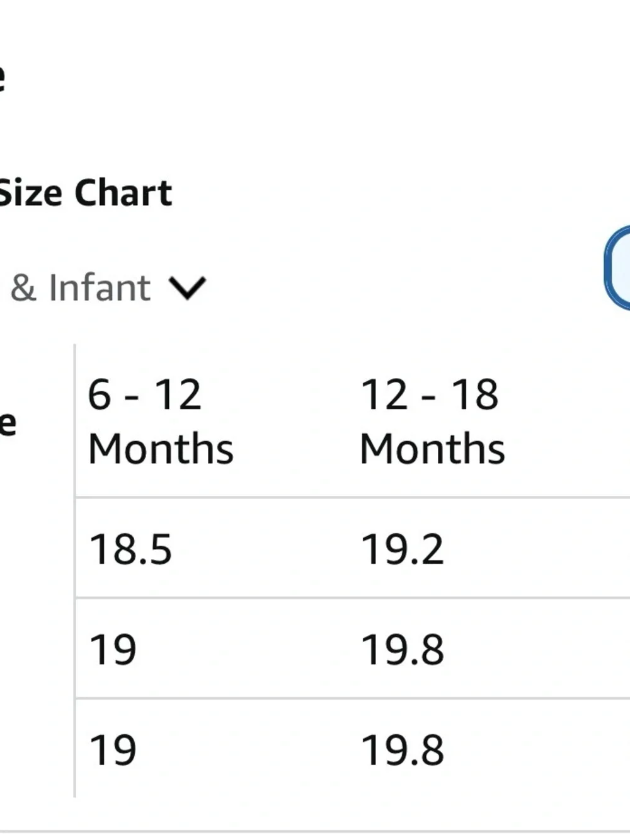Select the middle-row 19 value
Screen dimensions: 630x840
(x=113, y=649)
